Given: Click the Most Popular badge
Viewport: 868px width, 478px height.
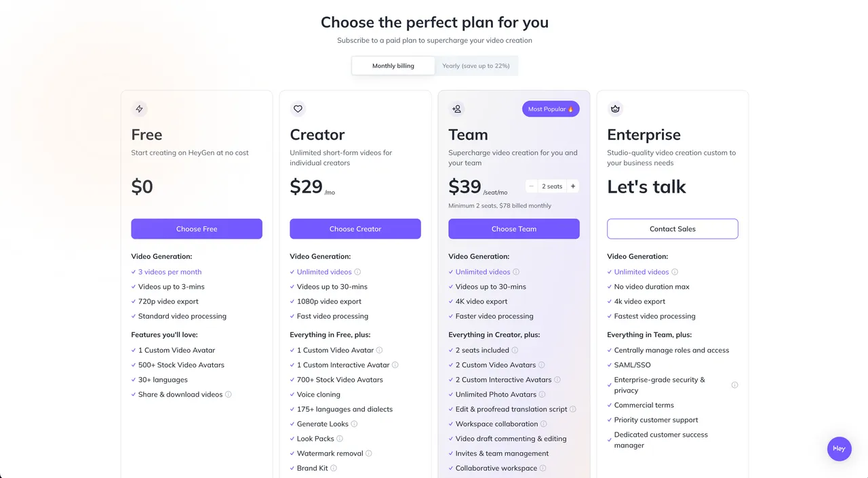Looking at the screenshot, I should click(551, 109).
